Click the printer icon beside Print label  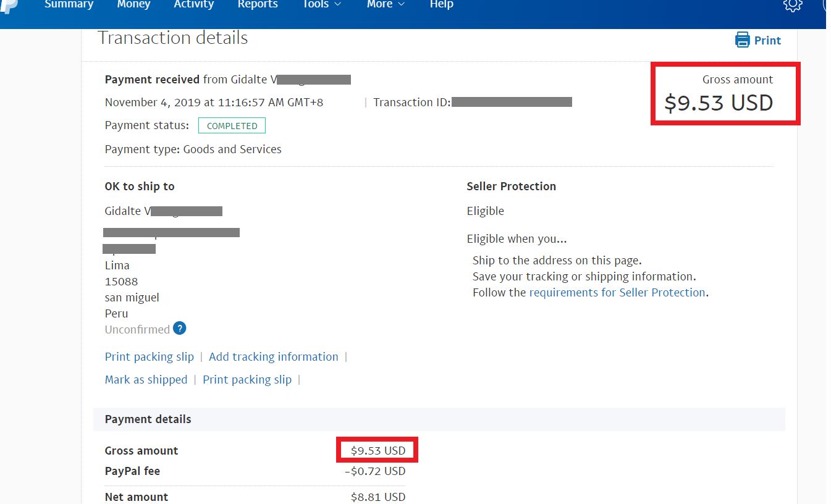[743, 40]
